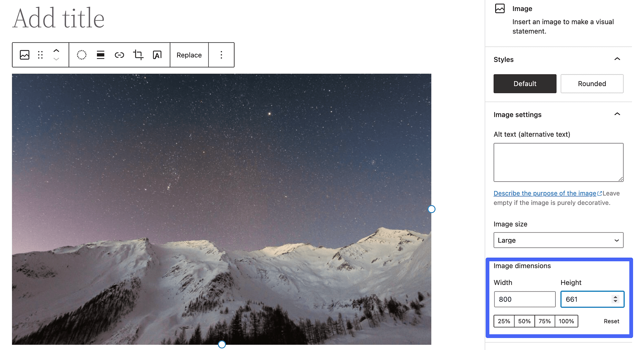The image size is (644, 350).
Task: Click the Reset dimensions button
Action: pos(612,321)
